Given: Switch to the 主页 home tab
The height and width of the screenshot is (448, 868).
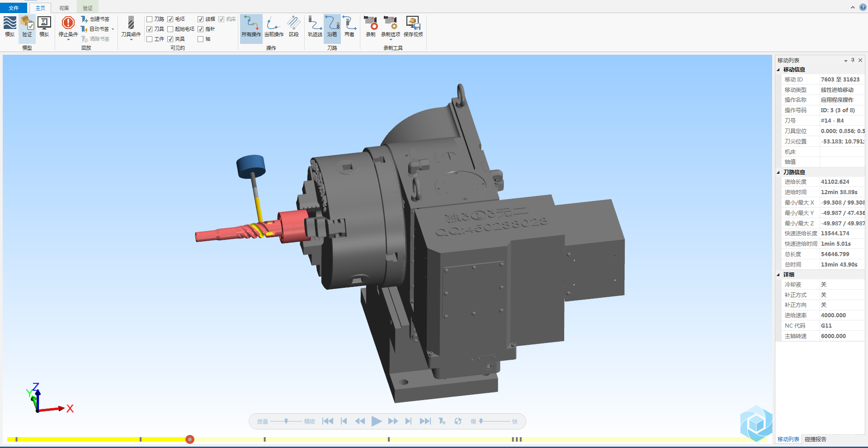Looking at the screenshot, I should pos(40,8).
